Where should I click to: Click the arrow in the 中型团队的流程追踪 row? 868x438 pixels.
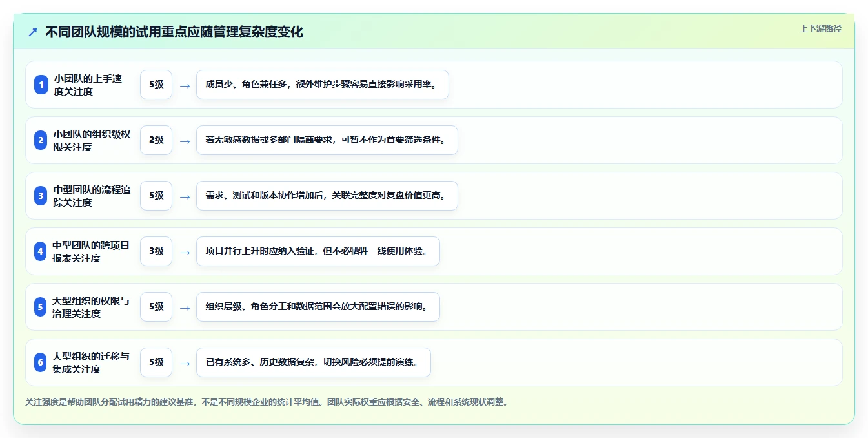[x=185, y=196]
